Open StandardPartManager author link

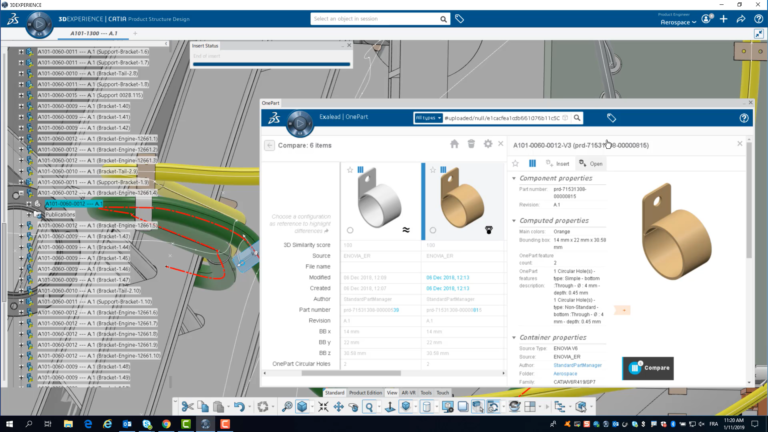pyautogui.click(x=577, y=365)
